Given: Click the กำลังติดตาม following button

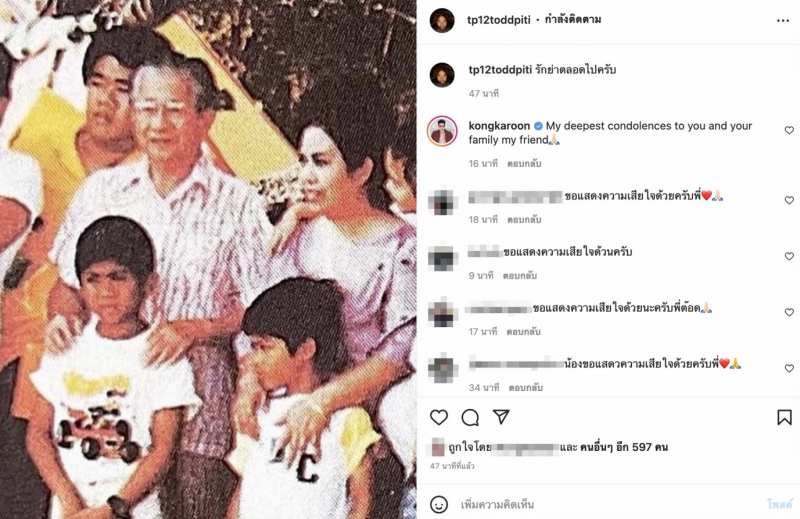Looking at the screenshot, I should (573, 20).
